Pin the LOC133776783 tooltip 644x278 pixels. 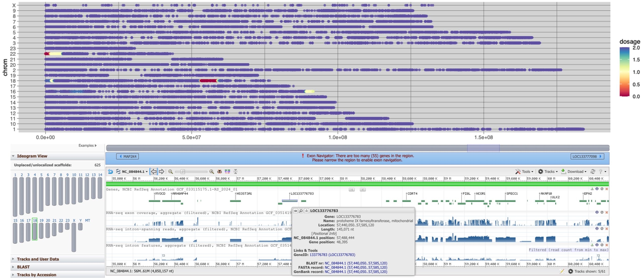296,211
